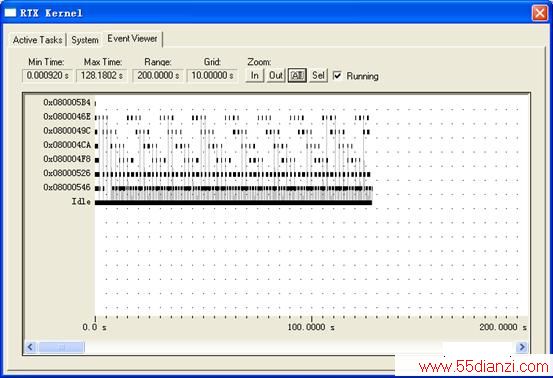Click the scrollbar left arrow

point(30,347)
